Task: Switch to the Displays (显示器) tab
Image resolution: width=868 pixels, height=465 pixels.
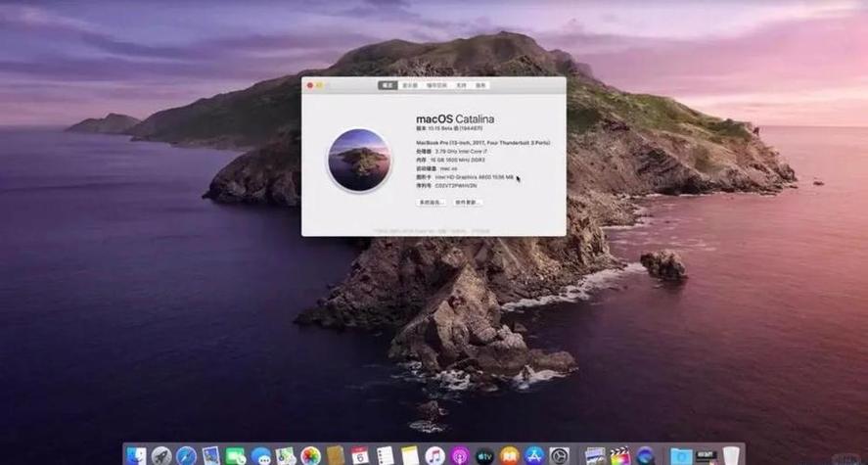Action: click(x=410, y=85)
